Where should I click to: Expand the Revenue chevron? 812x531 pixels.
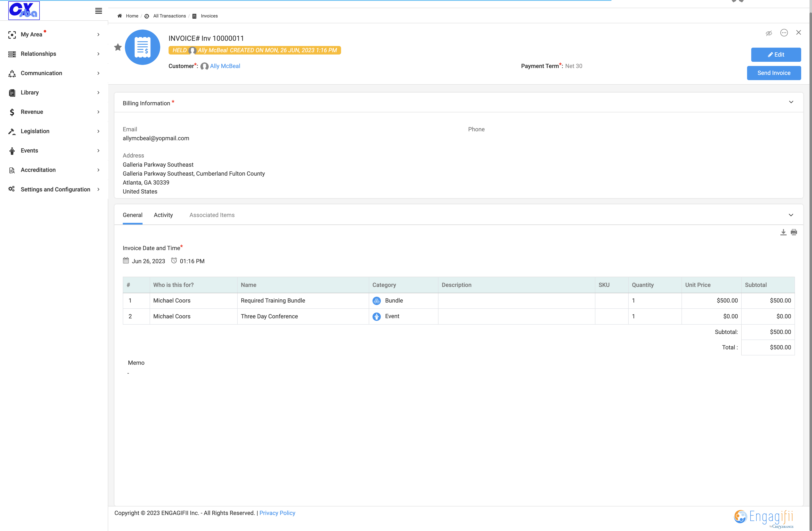point(98,112)
